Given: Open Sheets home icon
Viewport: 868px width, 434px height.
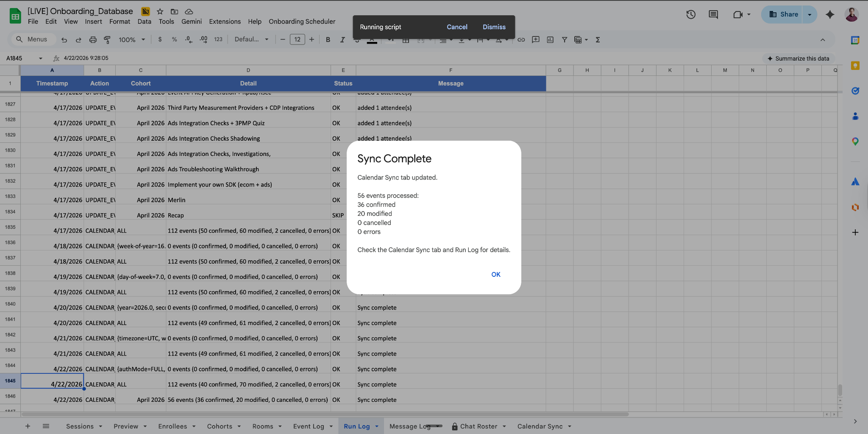Looking at the screenshot, I should click(x=15, y=16).
